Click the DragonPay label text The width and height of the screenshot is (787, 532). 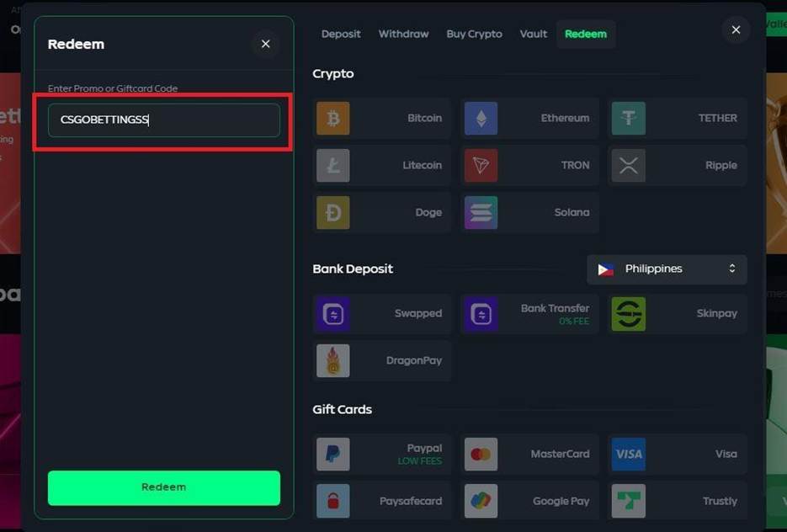(x=414, y=361)
